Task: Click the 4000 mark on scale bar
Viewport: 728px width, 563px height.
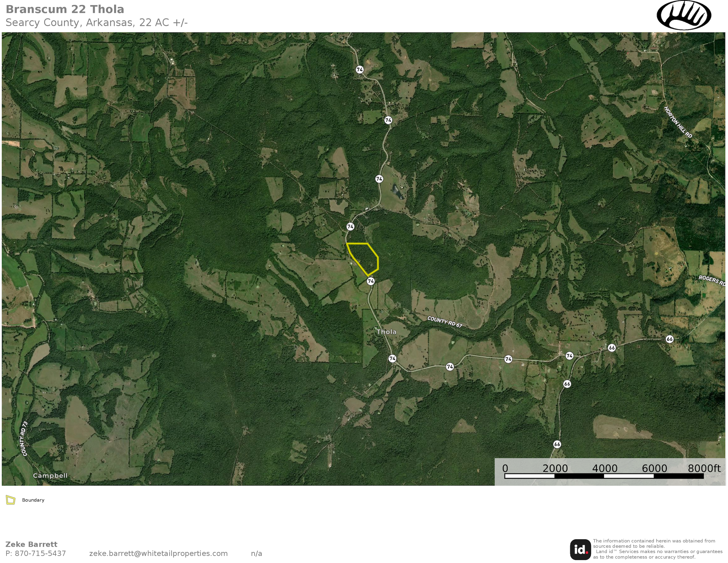Action: (605, 468)
